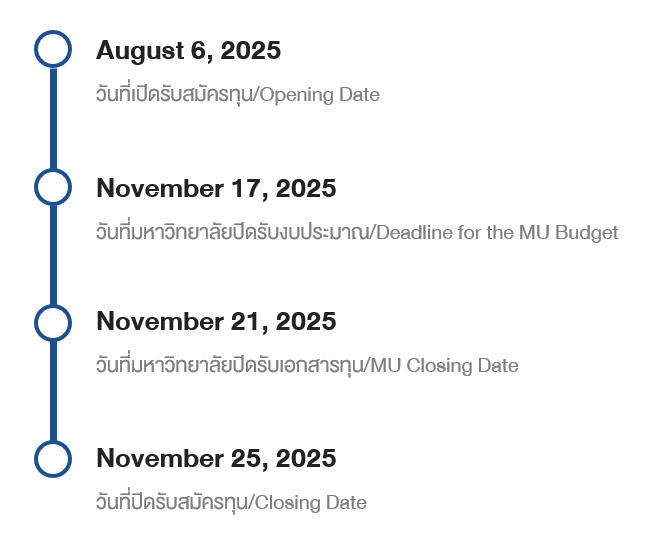
Task: Select the circle marker for November 17, 2025
Action: tap(53, 187)
